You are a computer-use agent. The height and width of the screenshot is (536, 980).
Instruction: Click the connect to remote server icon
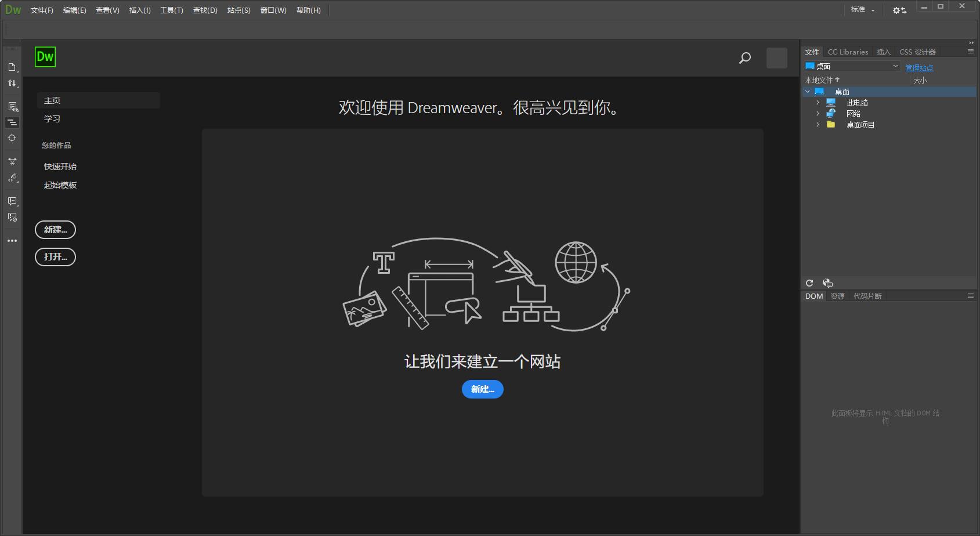click(x=827, y=283)
